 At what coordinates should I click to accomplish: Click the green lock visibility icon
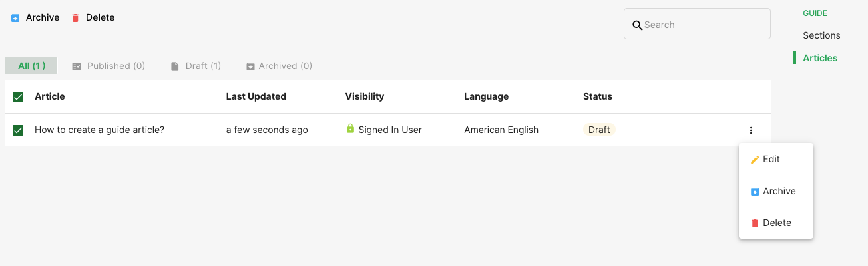tap(350, 128)
